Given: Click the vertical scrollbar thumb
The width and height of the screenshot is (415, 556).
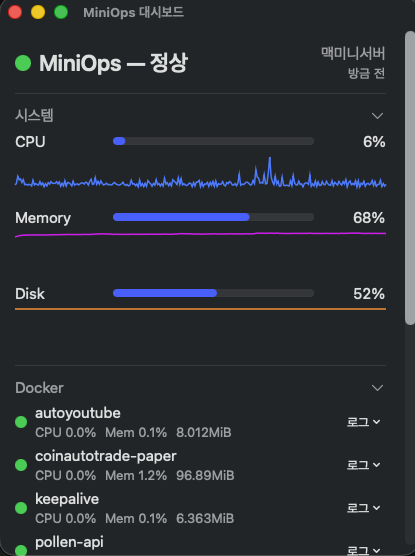Looking at the screenshot, I should (410, 178).
